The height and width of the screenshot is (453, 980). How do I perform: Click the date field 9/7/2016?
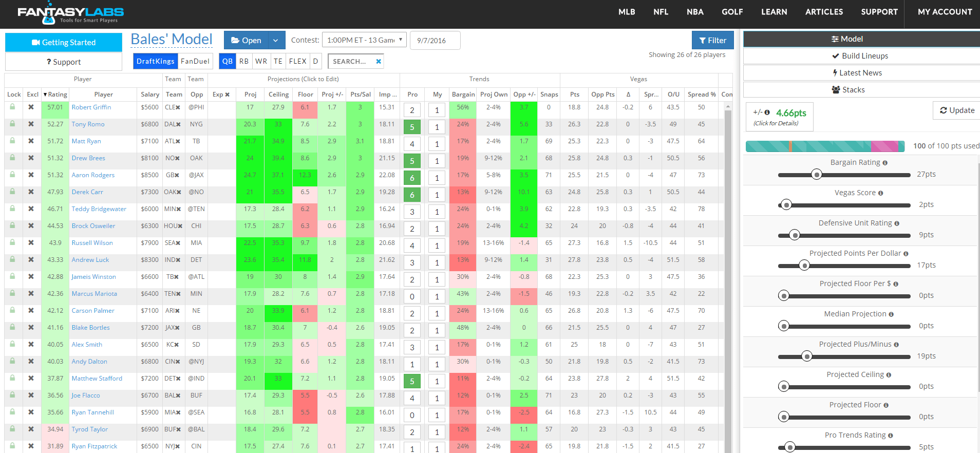pos(435,40)
